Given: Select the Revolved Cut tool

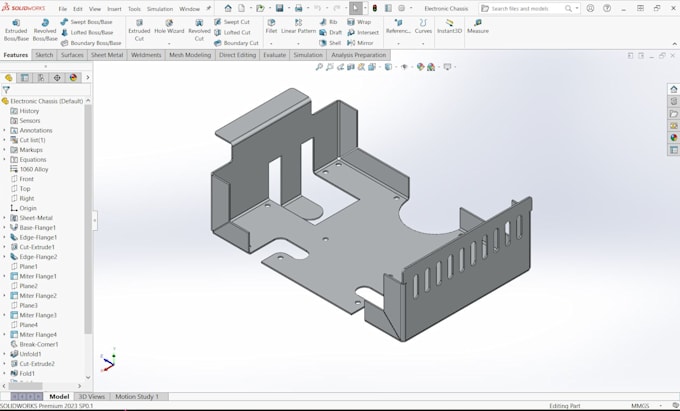Looking at the screenshot, I should pos(199,30).
